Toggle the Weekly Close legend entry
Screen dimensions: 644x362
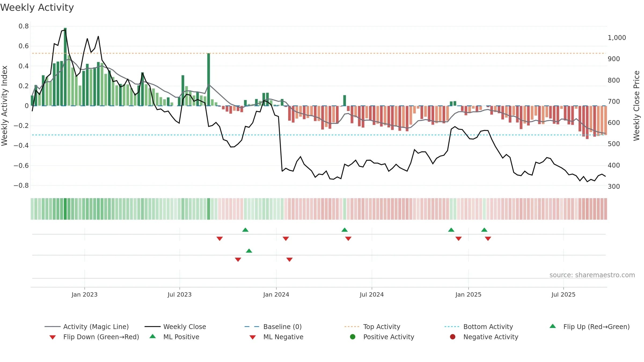coord(175,327)
